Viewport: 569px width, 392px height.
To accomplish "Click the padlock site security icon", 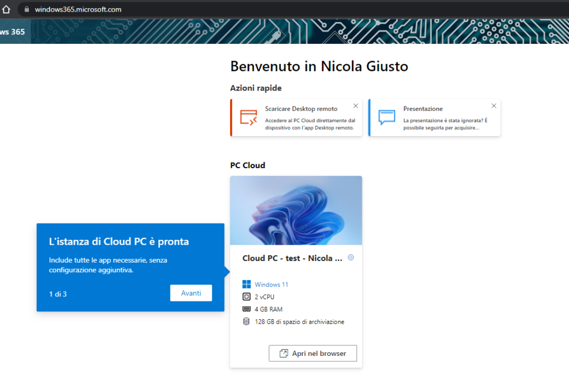I will point(27,9).
